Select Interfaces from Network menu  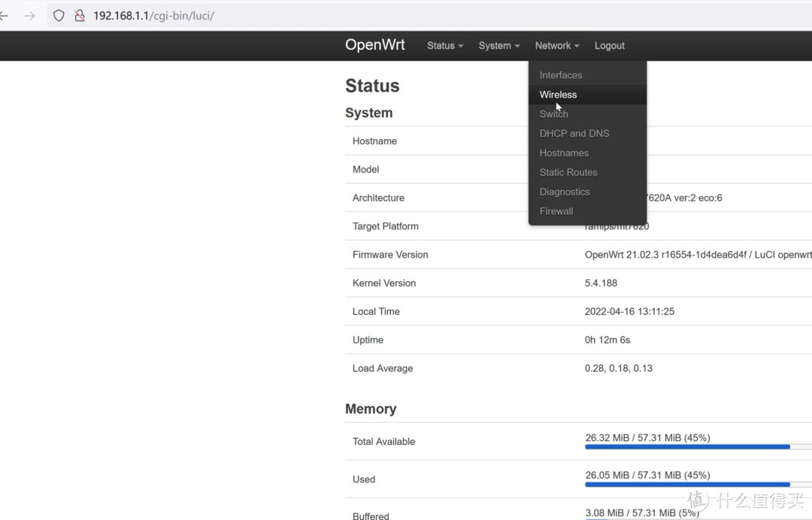point(561,75)
